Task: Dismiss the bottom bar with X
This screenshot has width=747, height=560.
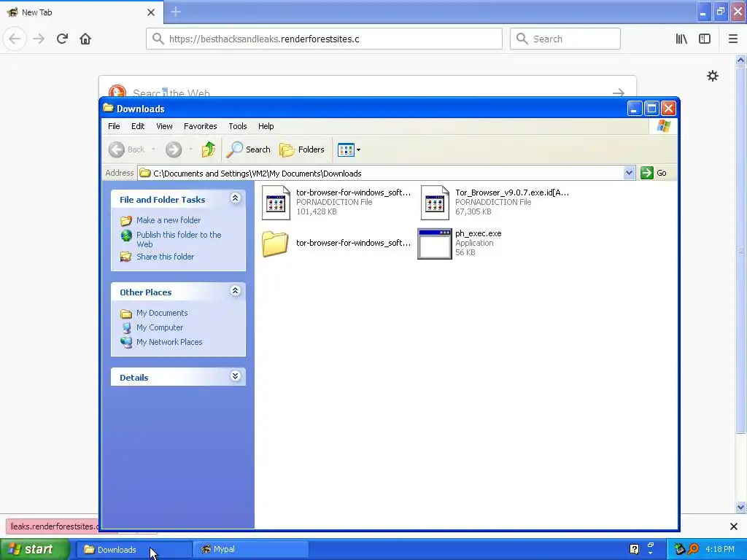Action: (x=734, y=526)
